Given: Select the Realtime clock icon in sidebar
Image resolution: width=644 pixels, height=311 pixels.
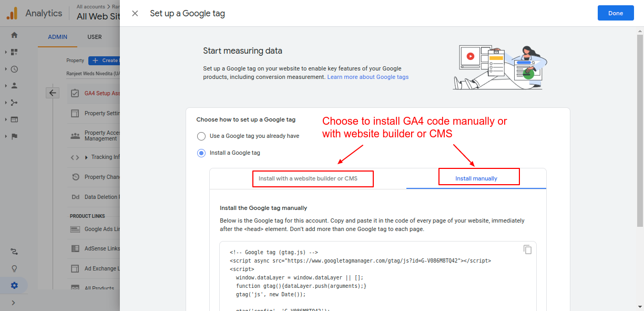Looking at the screenshot, I should coord(14,69).
